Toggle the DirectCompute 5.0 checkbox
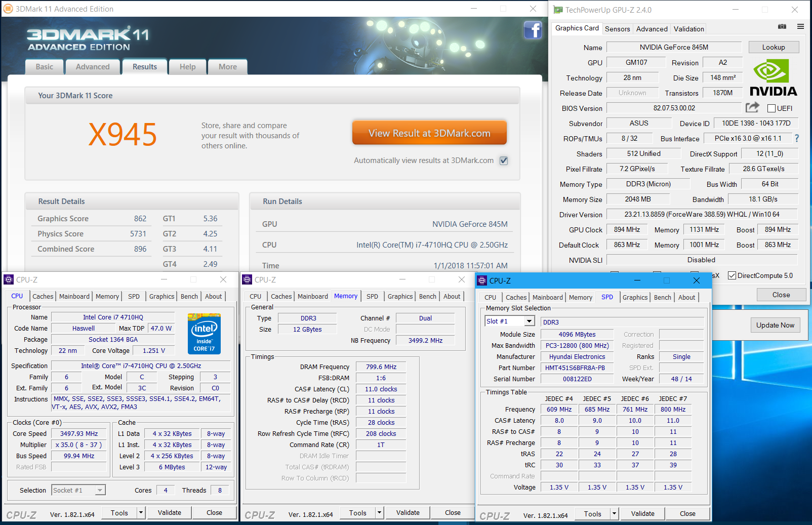The width and height of the screenshot is (812, 525). tap(732, 275)
